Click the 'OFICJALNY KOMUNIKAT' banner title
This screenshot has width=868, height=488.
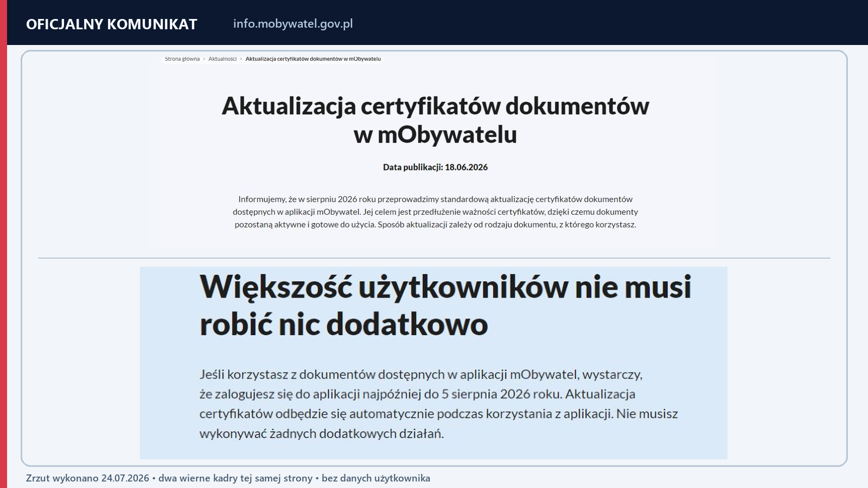point(112,24)
